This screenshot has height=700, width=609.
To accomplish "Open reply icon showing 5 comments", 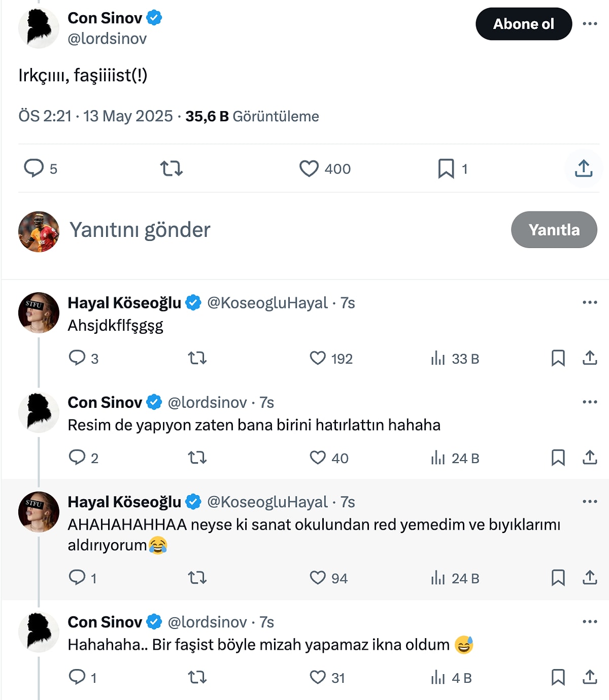I will pyautogui.click(x=34, y=168).
